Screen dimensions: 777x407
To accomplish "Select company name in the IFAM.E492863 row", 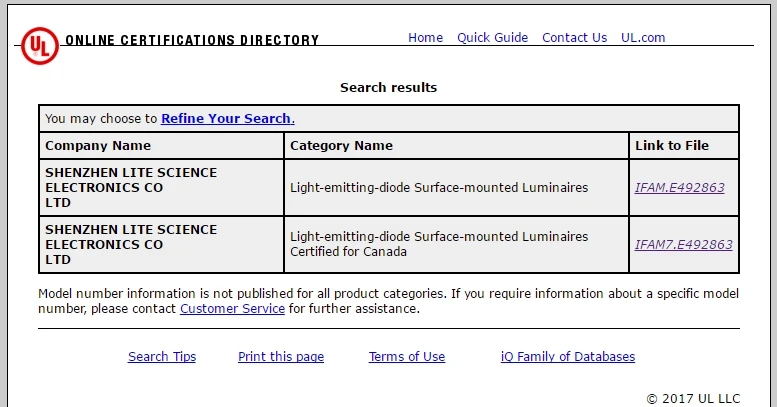I will 131,187.
